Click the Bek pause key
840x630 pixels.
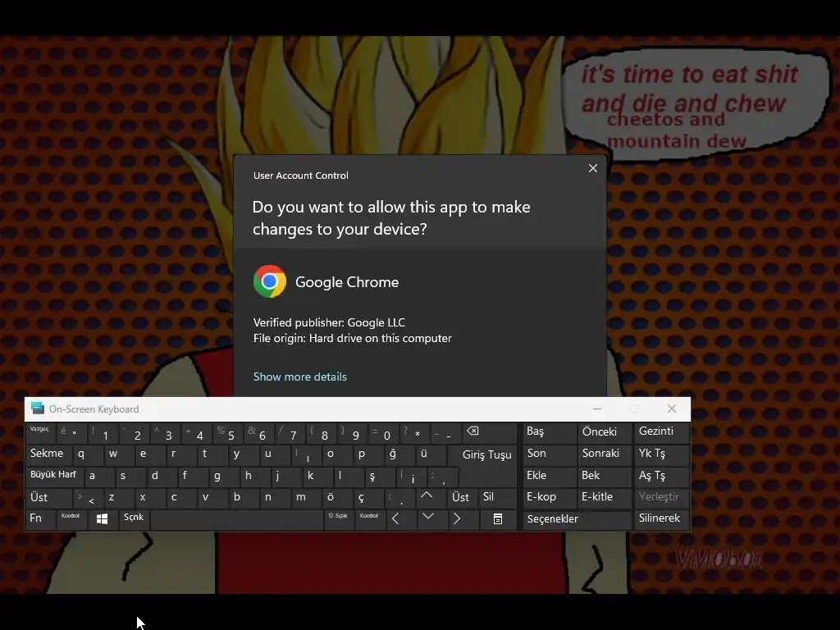click(605, 476)
